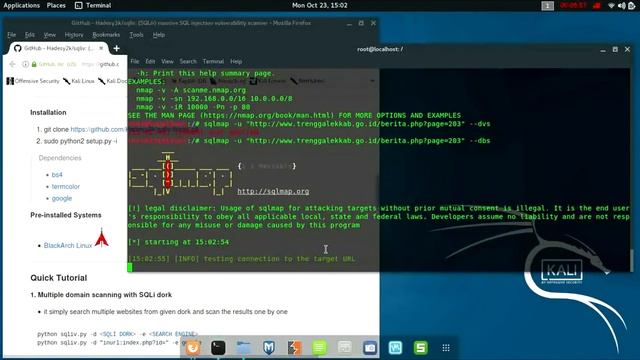The height and width of the screenshot is (360, 640).
Task: Show all applications grid in the dock
Action: [446, 348]
